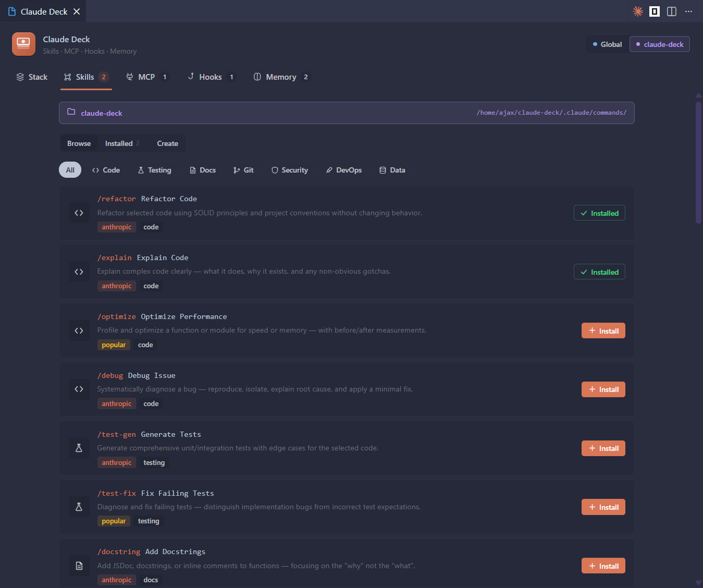Filter skills by Testing category

(x=155, y=170)
